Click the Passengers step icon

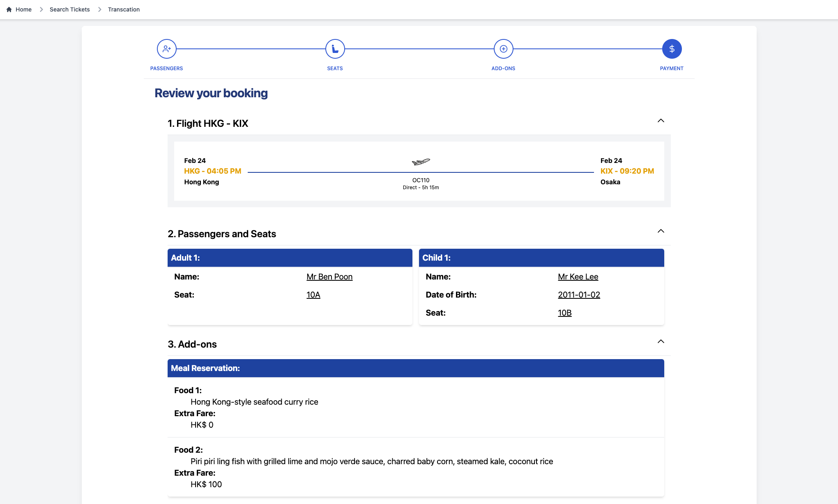(x=166, y=49)
